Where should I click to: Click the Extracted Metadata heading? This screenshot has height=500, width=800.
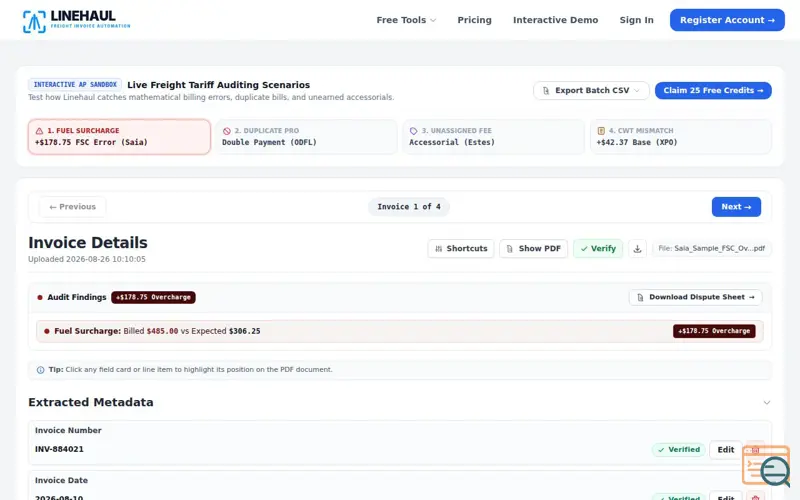pyautogui.click(x=91, y=402)
